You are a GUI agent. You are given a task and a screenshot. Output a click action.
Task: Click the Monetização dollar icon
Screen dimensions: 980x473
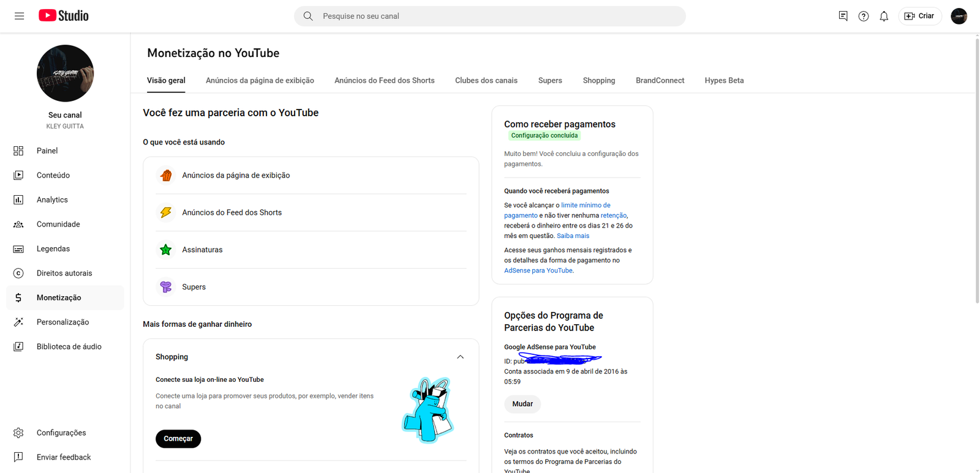coord(18,297)
